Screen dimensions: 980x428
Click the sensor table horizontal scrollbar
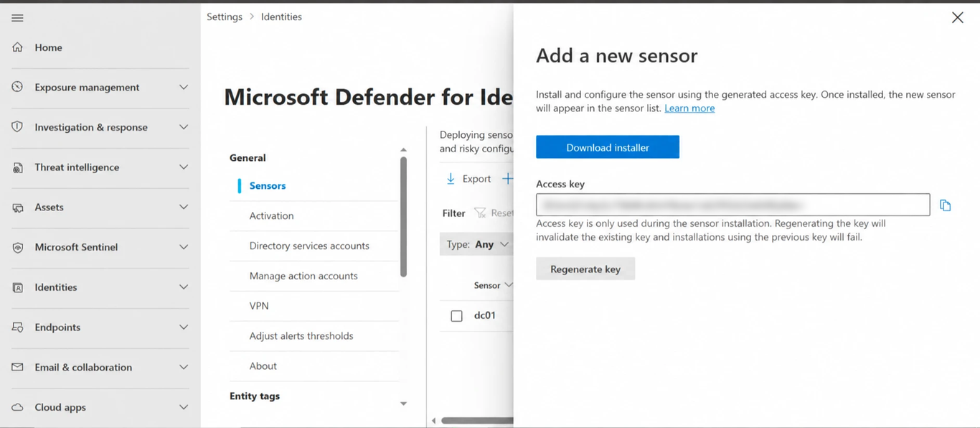point(477,421)
